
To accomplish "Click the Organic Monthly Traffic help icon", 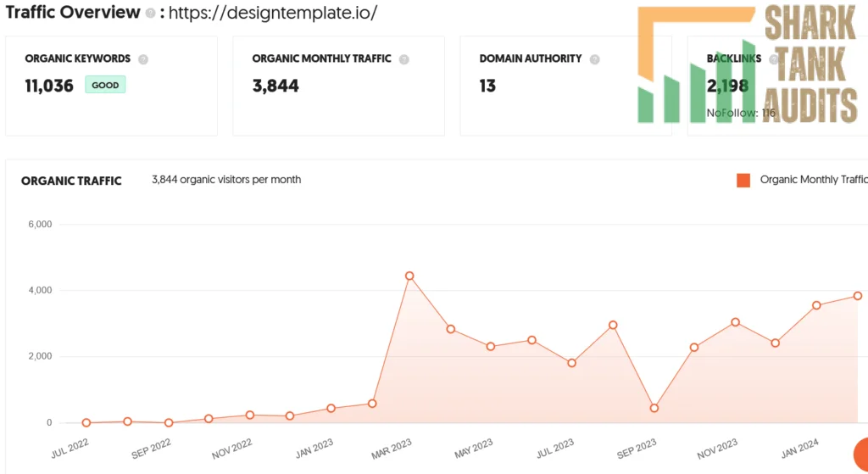I will (x=404, y=59).
